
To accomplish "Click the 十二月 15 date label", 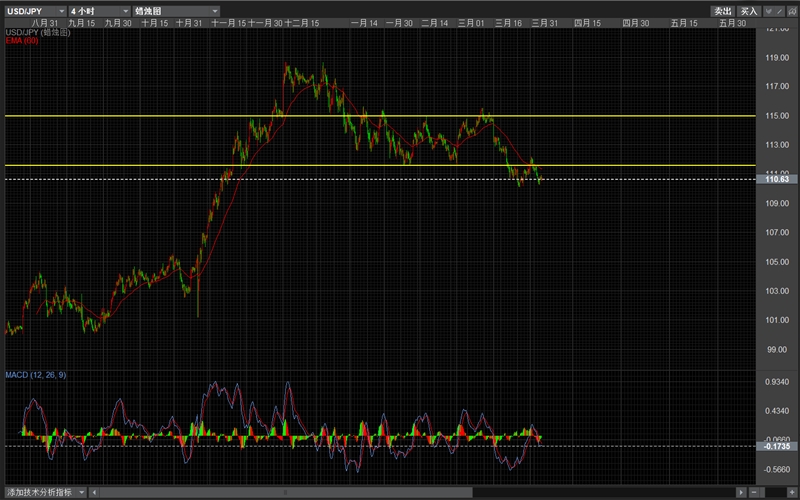I will click(x=302, y=23).
